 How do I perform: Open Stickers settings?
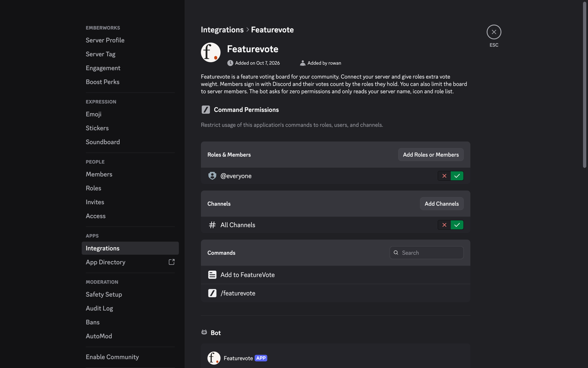tap(130, 128)
